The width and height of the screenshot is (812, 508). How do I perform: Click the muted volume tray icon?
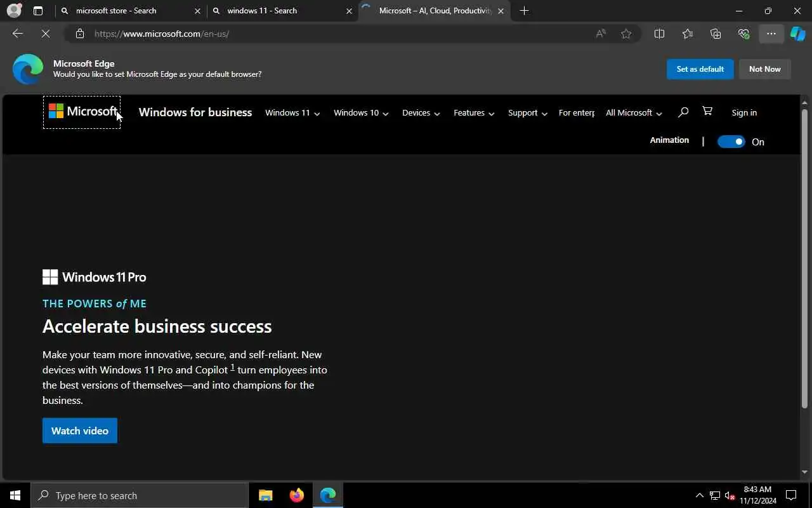pos(730,495)
